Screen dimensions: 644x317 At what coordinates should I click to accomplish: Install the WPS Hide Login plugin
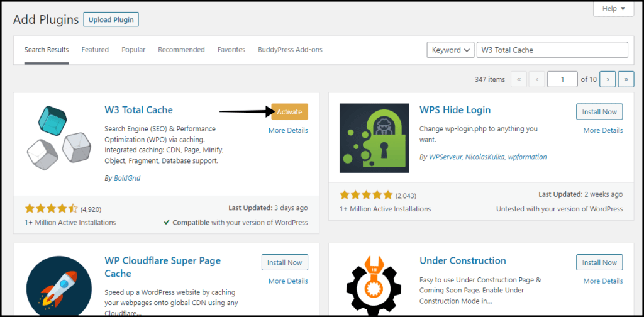pyautogui.click(x=599, y=112)
